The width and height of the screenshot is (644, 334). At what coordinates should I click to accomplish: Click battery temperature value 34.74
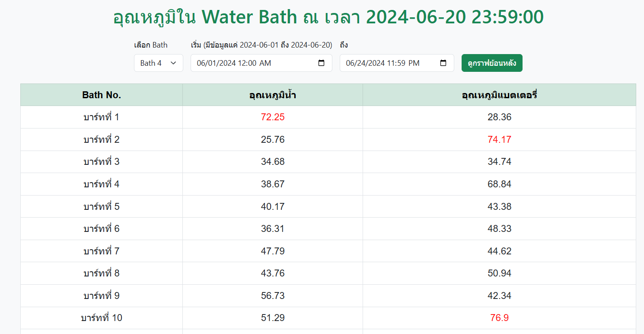tap(499, 162)
